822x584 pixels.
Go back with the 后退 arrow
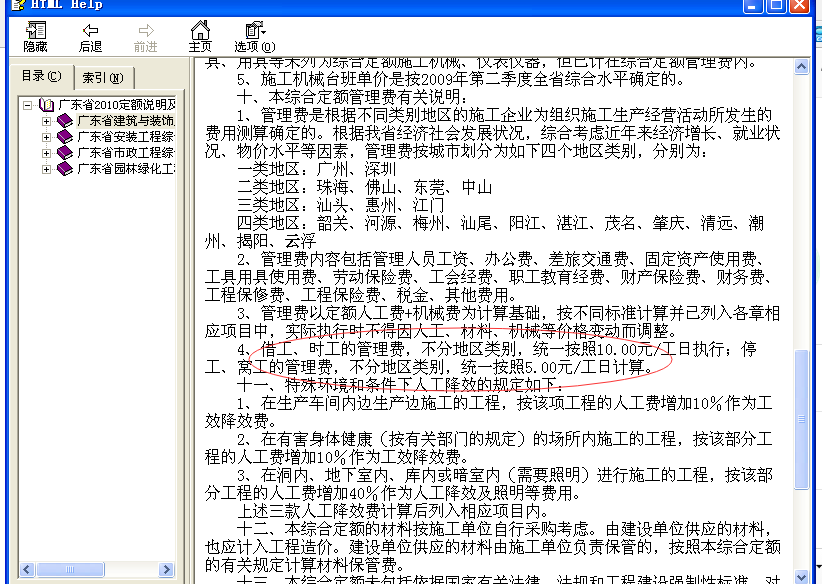click(x=90, y=30)
